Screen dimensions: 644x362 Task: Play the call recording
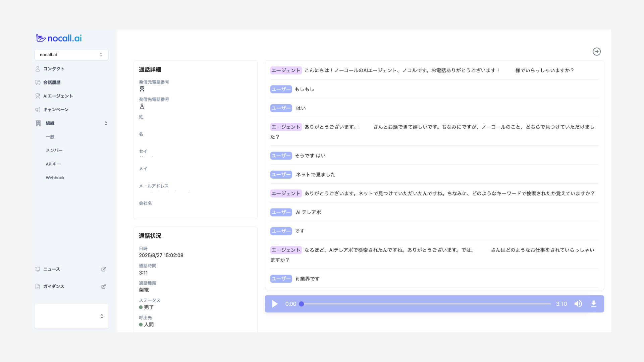click(x=275, y=304)
